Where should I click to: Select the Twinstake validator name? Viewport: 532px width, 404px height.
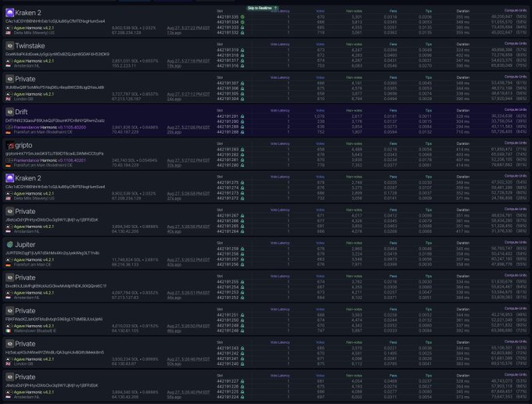coord(30,46)
